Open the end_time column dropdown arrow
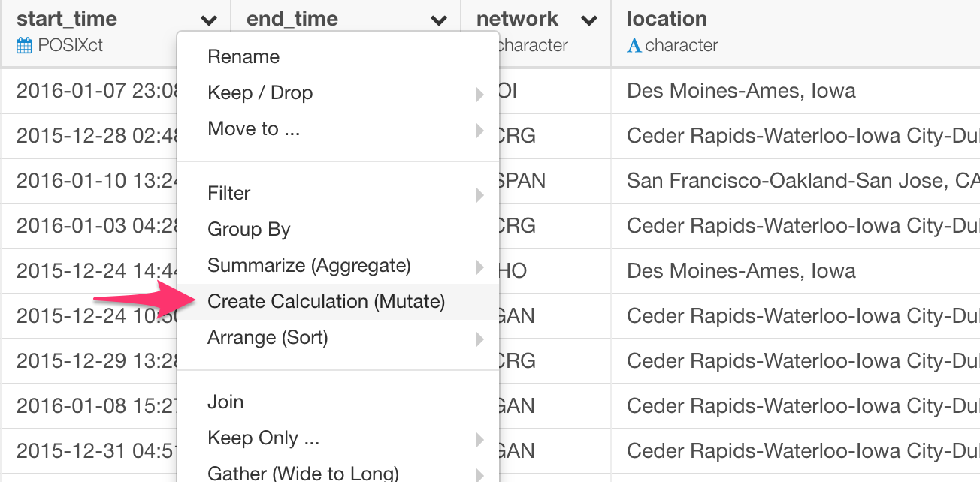980x482 pixels. pyautogui.click(x=439, y=20)
